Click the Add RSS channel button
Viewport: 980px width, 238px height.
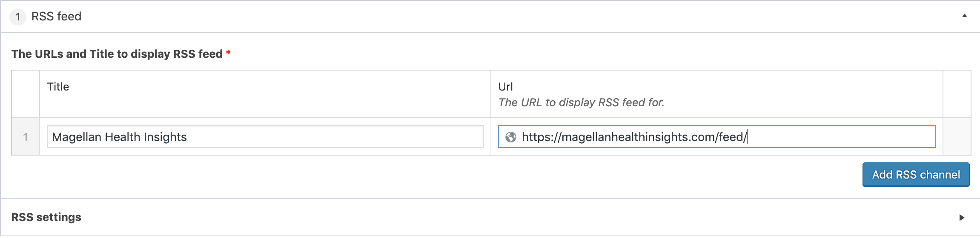(916, 175)
